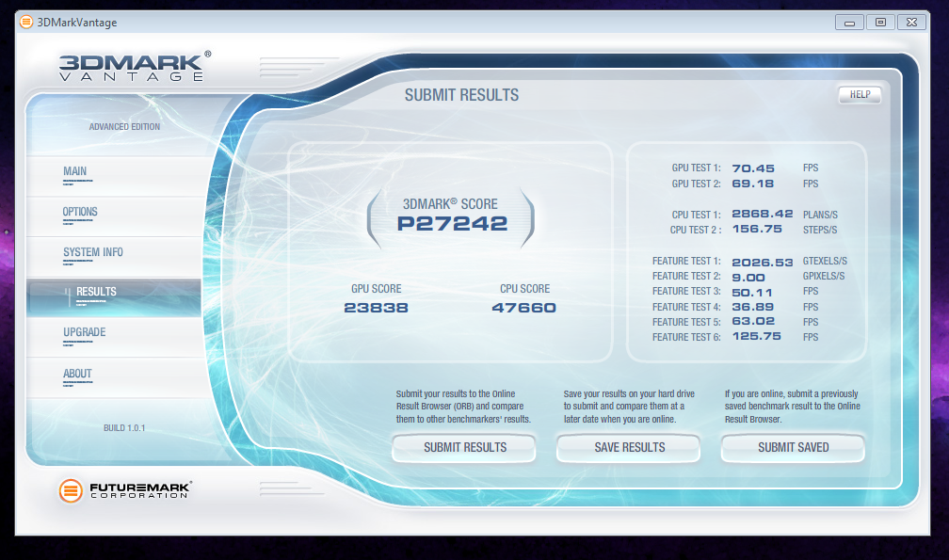Go to System Info page
Image resolution: width=949 pixels, height=560 pixels.
tap(115, 256)
